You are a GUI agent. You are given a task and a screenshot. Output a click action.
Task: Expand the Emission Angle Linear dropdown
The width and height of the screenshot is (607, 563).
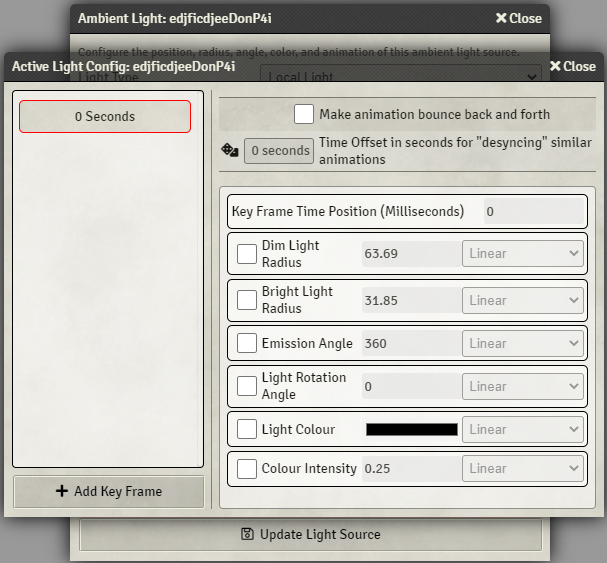point(523,343)
